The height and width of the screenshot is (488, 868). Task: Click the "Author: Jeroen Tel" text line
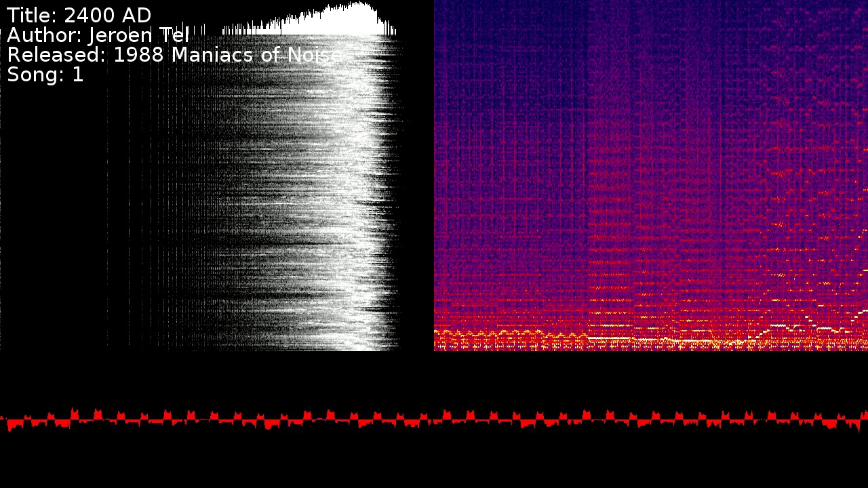coord(98,35)
